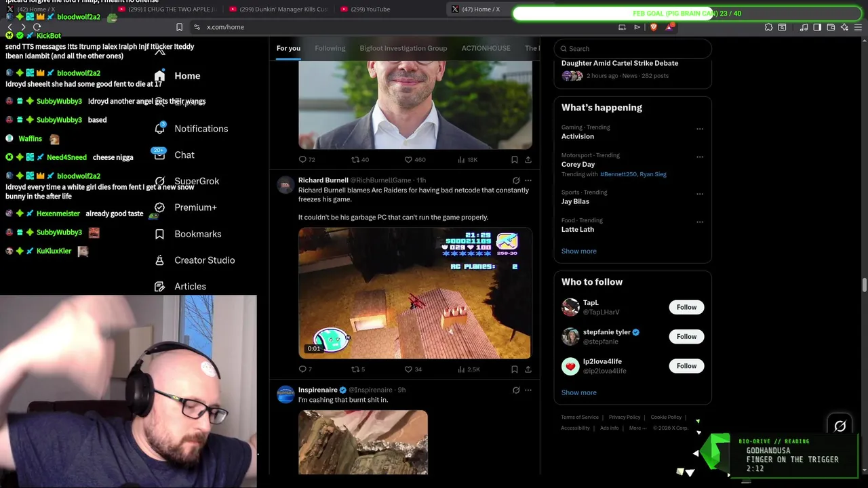Toggle the browser sidebar panel icon
Image resolution: width=868 pixels, height=488 pixels.
(817, 27)
